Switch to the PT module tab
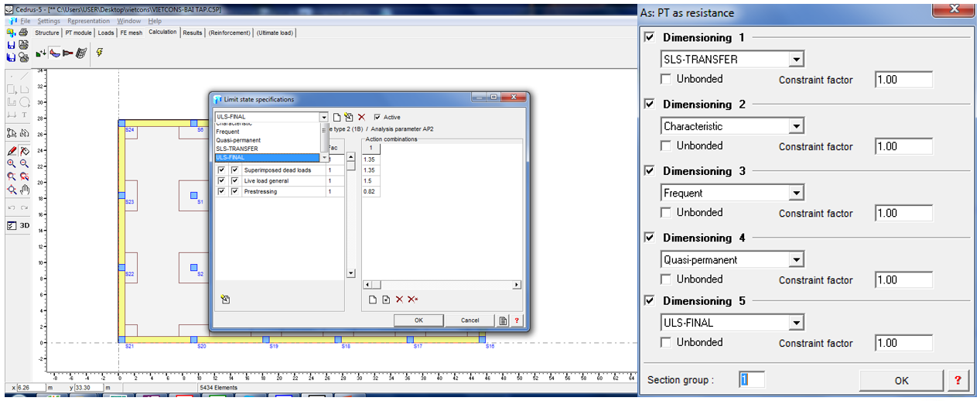Viewport: 980px width, 401px height. (x=78, y=33)
